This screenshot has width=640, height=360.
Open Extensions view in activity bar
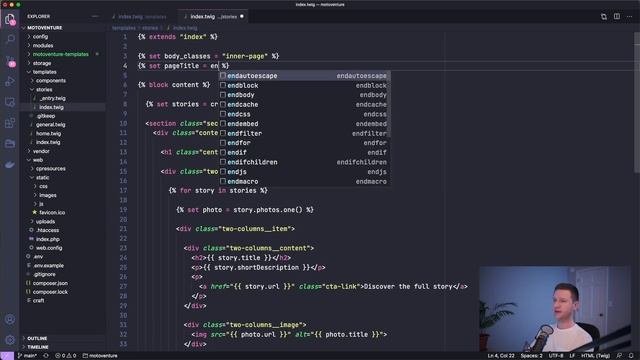pos(10,123)
